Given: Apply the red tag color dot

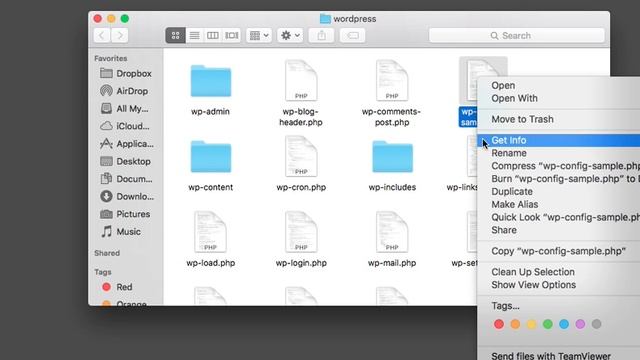Looking at the screenshot, I should (x=499, y=324).
